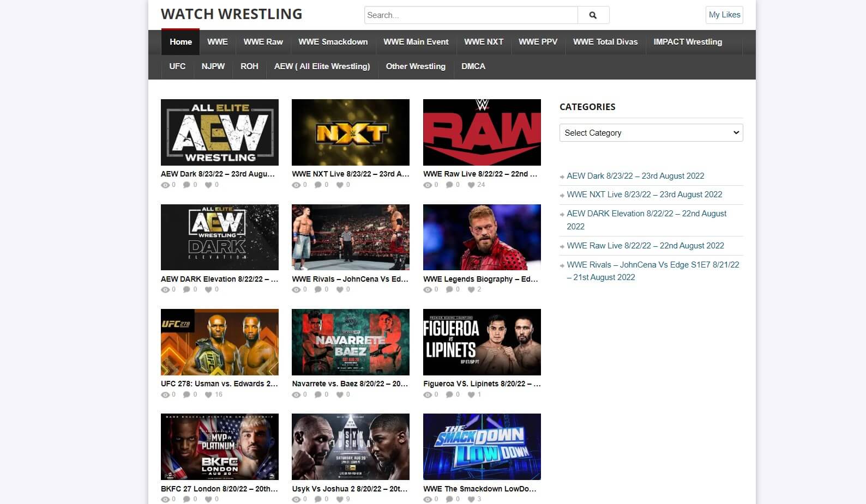866x504 pixels.
Task: Open the red RAW logo thumbnail
Action: (482, 132)
